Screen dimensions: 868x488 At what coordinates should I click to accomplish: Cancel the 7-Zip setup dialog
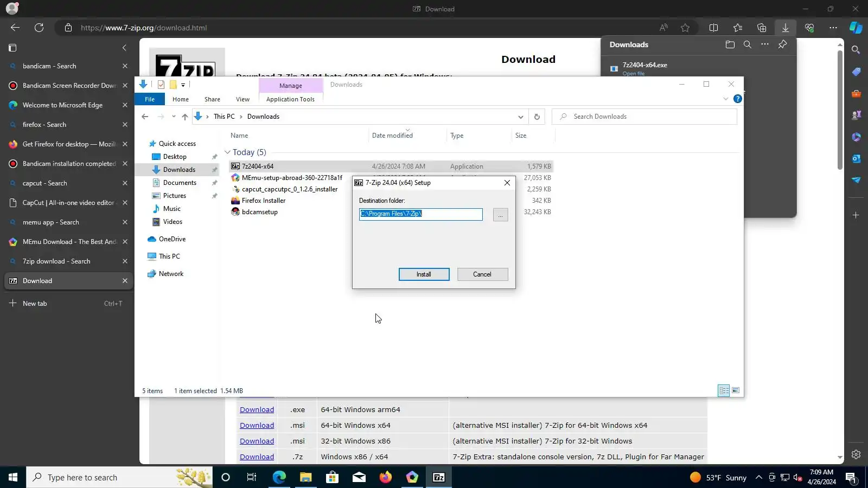click(x=482, y=274)
